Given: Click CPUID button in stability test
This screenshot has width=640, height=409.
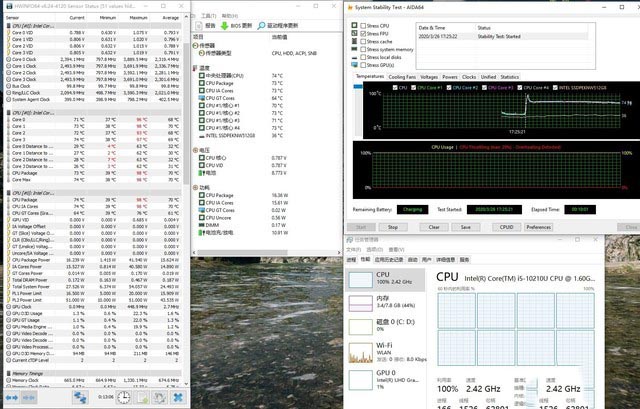Looking at the screenshot, I should tap(506, 227).
